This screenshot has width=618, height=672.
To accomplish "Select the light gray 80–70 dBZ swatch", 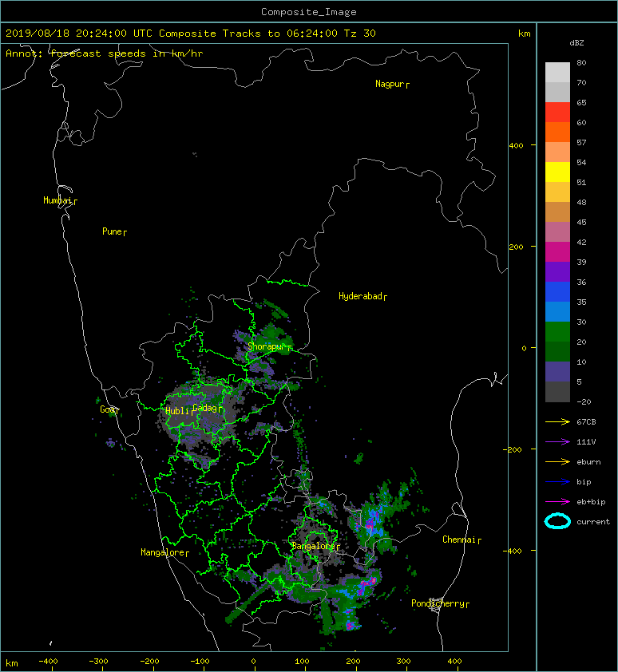I will [x=557, y=73].
